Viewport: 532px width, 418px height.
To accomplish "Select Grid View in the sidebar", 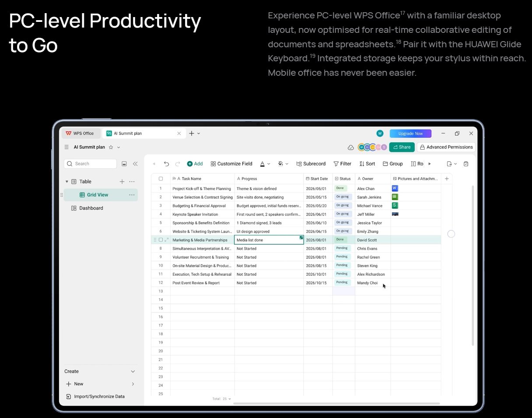I will [101, 195].
